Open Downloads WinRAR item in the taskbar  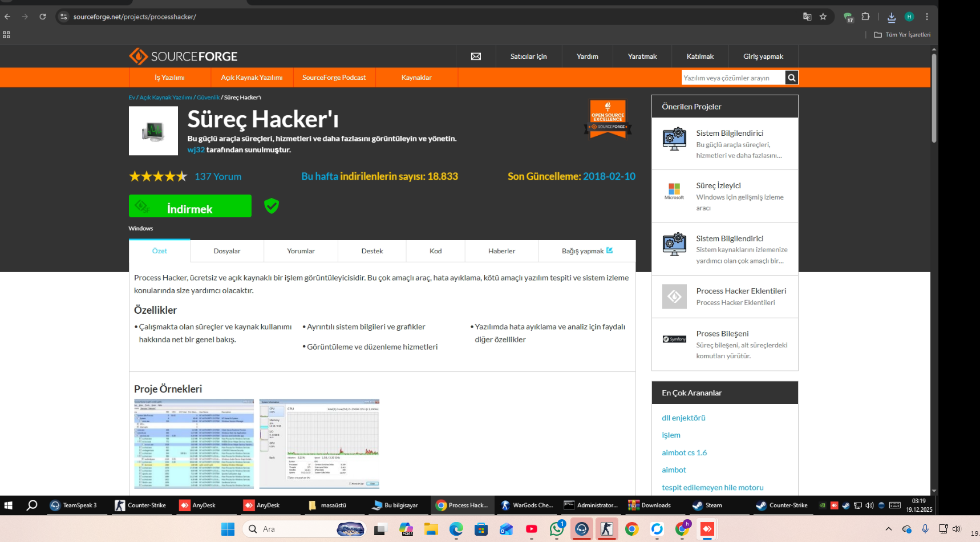pyautogui.click(x=650, y=505)
